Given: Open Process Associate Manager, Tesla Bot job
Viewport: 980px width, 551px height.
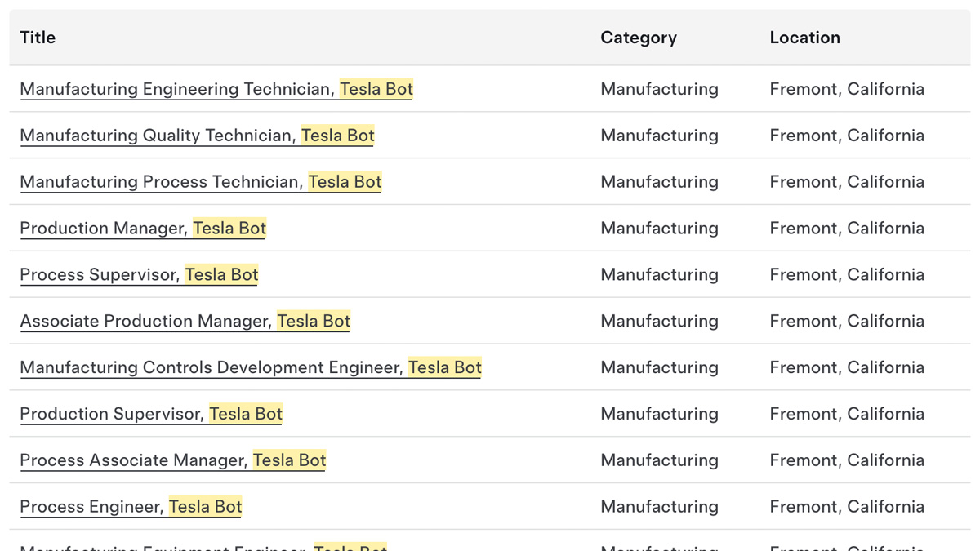Looking at the screenshot, I should (x=173, y=461).
